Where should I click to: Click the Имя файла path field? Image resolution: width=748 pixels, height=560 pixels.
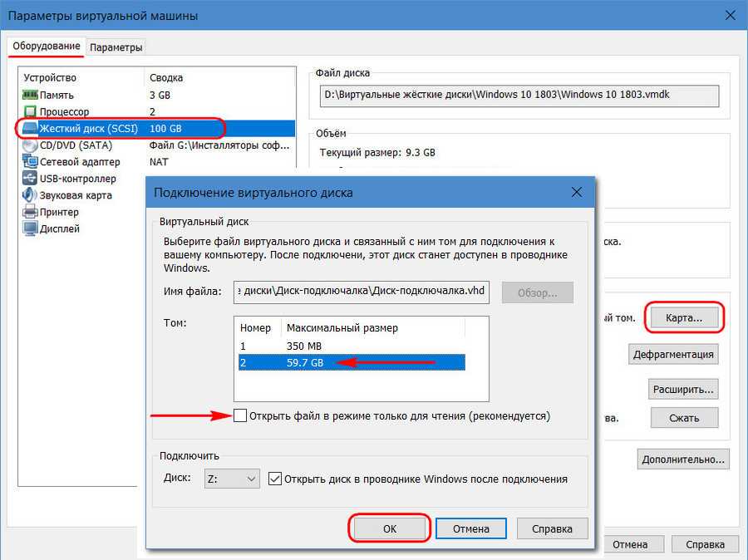tap(362, 292)
